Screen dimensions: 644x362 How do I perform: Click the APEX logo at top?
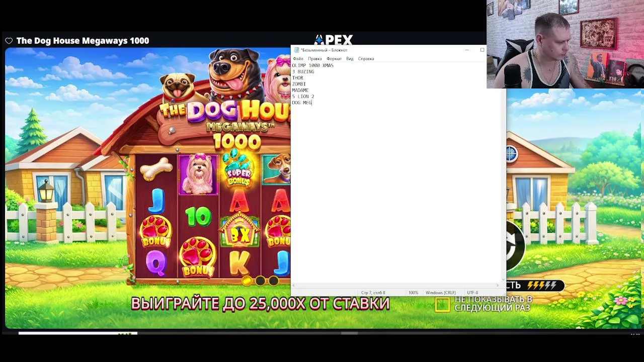pyautogui.click(x=334, y=40)
